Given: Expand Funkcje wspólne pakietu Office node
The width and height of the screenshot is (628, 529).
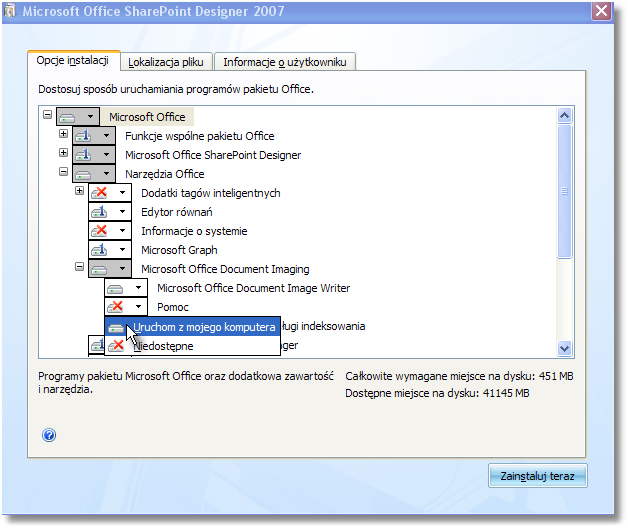Looking at the screenshot, I should click(x=63, y=133).
